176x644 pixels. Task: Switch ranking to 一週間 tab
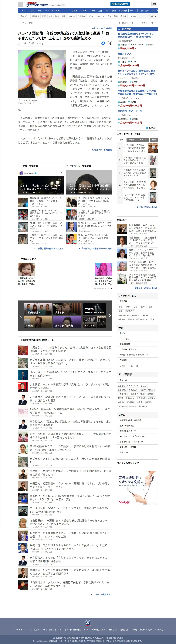(131, 140)
